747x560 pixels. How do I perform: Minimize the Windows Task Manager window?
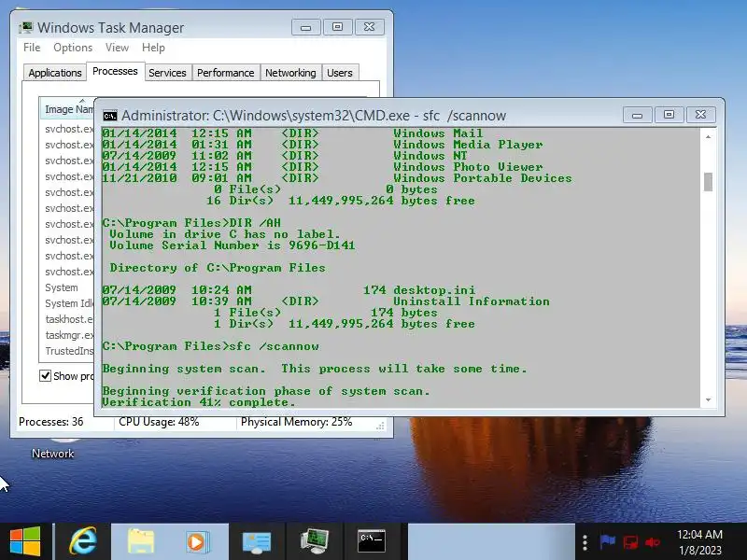pyautogui.click(x=306, y=27)
